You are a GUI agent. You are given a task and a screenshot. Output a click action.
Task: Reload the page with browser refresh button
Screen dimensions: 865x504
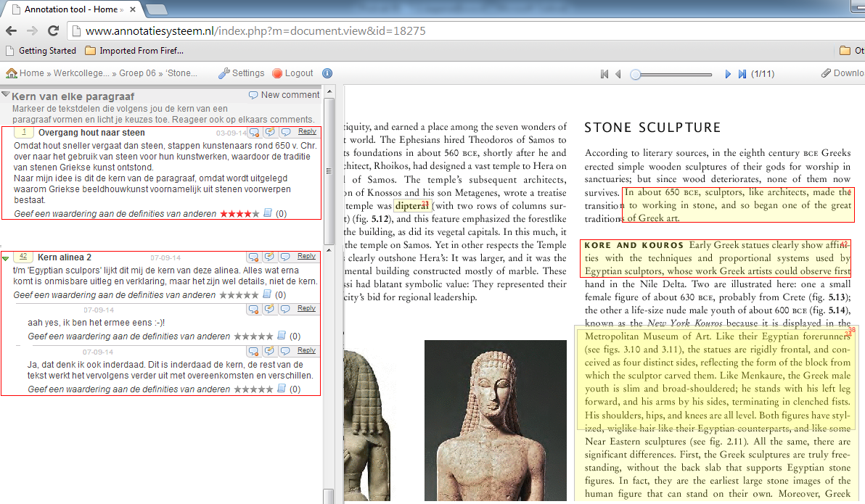53,31
